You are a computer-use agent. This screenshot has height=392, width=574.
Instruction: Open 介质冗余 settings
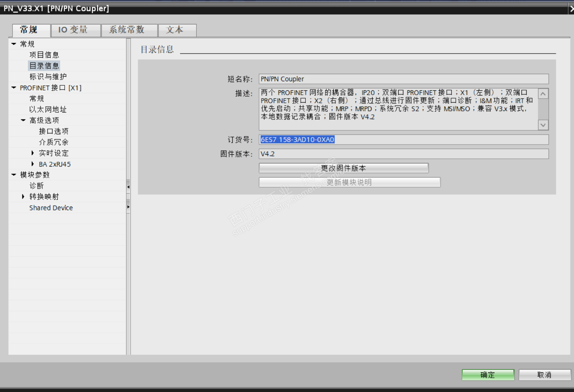54,142
